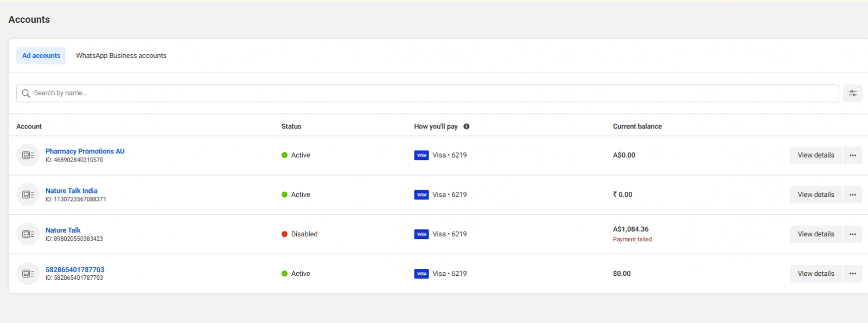Focus the Search by name field
Viewport: 868px width, 323px height.
[427, 93]
